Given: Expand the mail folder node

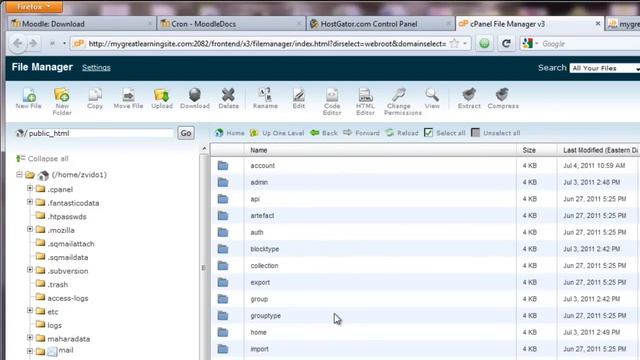Looking at the screenshot, I should [x=30, y=351].
